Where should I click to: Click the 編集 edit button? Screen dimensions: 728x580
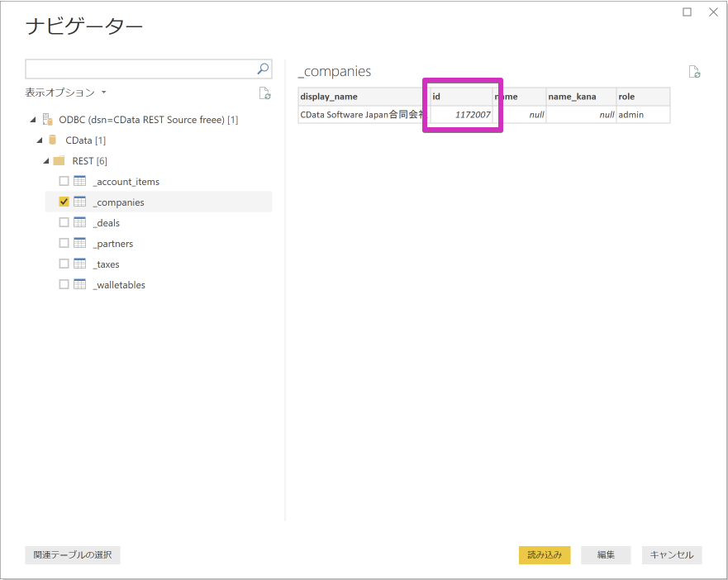click(606, 554)
